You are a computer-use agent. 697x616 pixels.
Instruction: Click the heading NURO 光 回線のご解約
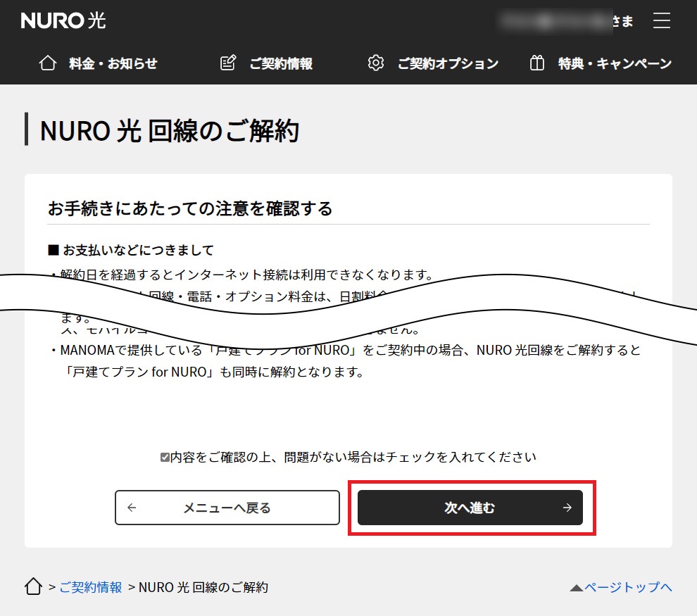[170, 131]
